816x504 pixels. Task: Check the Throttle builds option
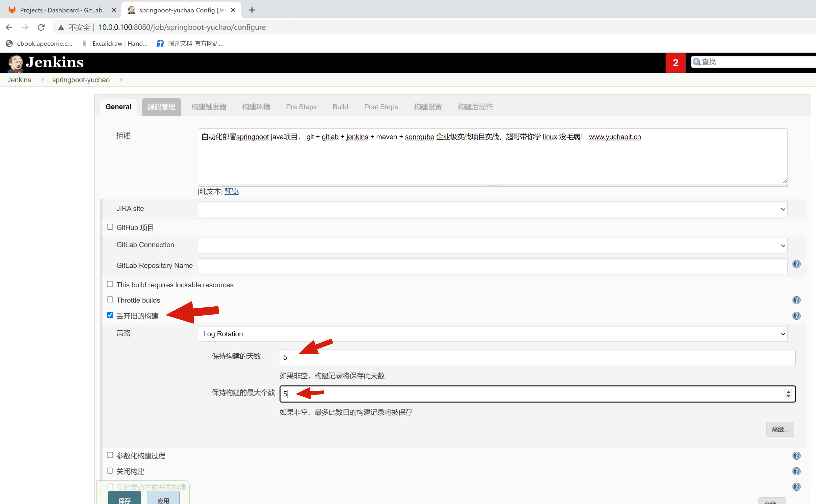110,300
